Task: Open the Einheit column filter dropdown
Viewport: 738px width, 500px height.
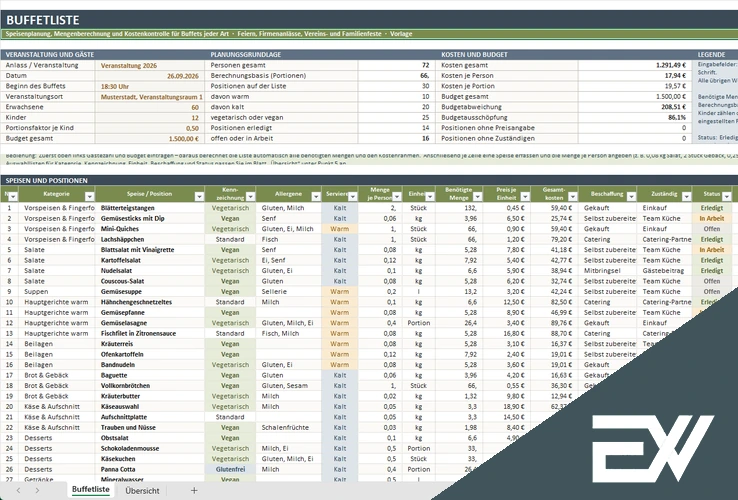Action: [430, 197]
